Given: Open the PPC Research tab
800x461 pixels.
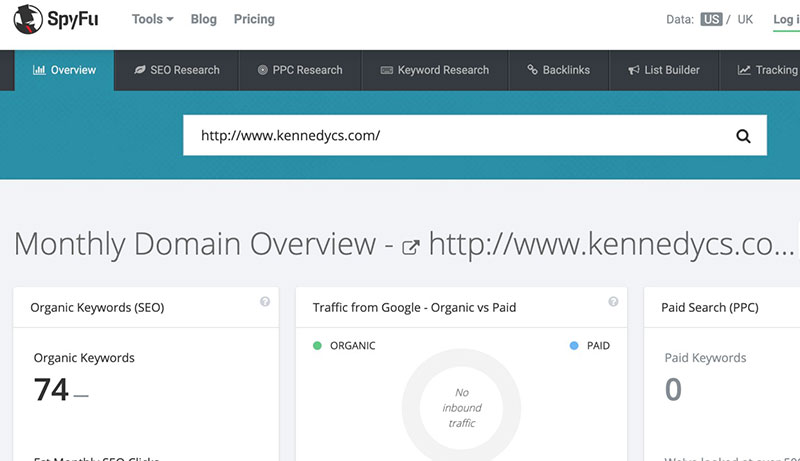Looking at the screenshot, I should [x=300, y=70].
